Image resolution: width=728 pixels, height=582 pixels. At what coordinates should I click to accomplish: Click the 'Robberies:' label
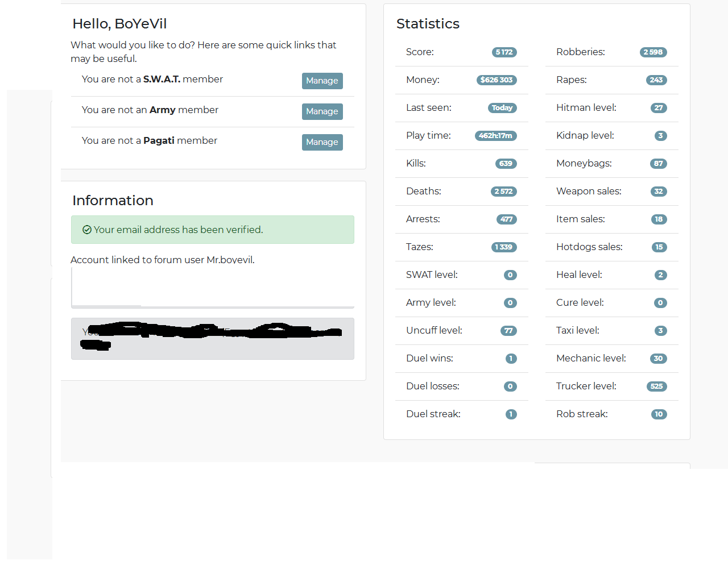point(581,52)
